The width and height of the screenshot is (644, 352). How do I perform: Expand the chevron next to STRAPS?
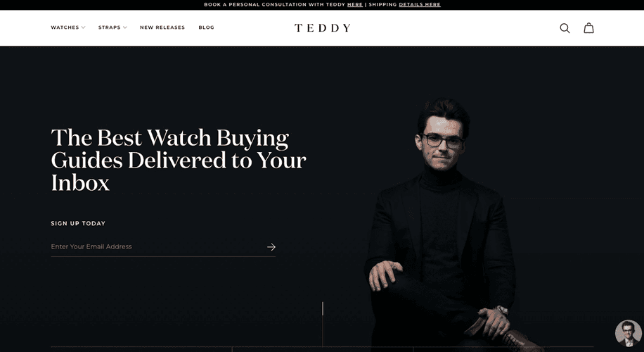[x=125, y=27]
